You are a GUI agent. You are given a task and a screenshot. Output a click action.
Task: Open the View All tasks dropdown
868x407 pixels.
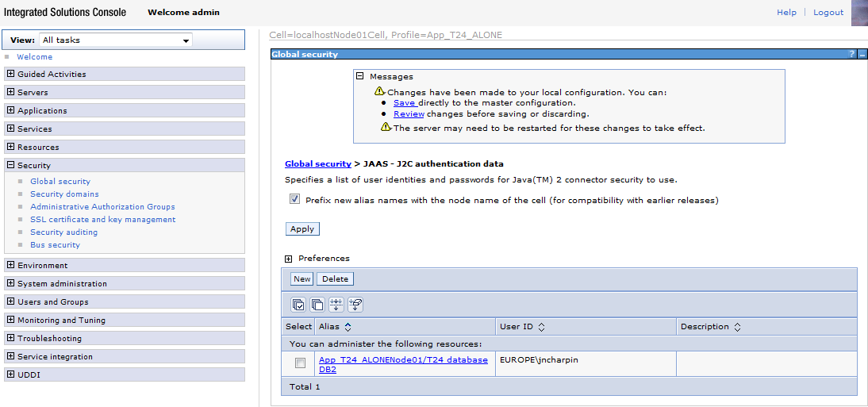(116, 40)
